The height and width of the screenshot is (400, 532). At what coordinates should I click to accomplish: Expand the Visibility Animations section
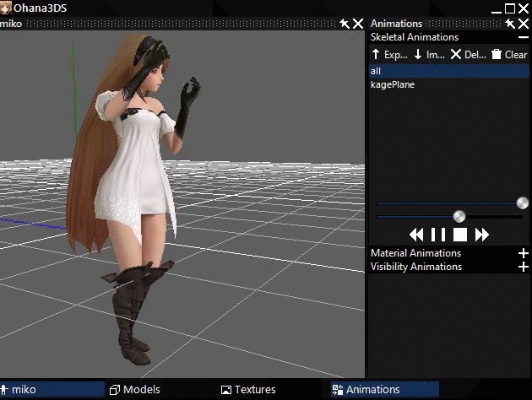524,267
